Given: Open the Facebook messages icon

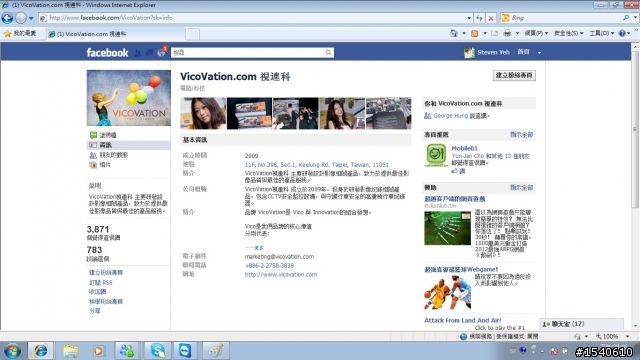Looking at the screenshot, I should 149,53.
